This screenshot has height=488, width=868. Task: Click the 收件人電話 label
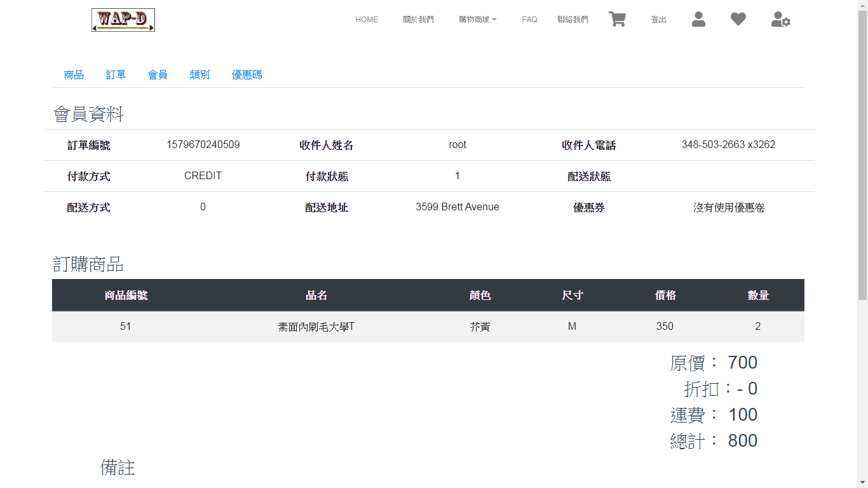[x=589, y=146]
